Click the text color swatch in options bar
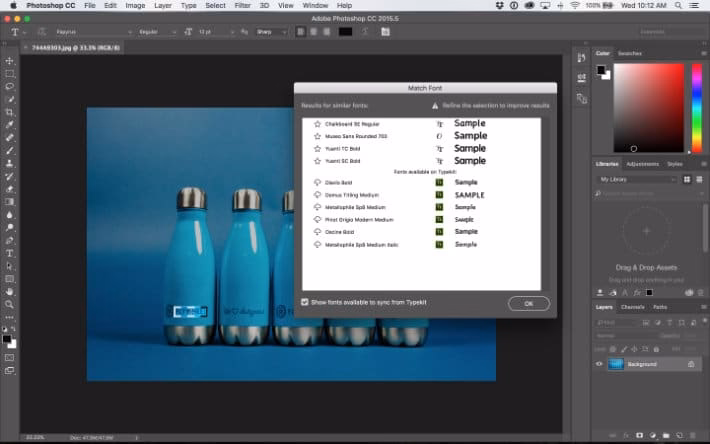710x444 pixels. coord(345,32)
